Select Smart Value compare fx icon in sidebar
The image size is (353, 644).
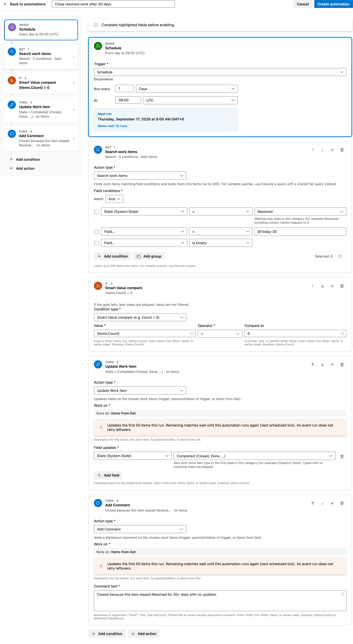(x=12, y=81)
